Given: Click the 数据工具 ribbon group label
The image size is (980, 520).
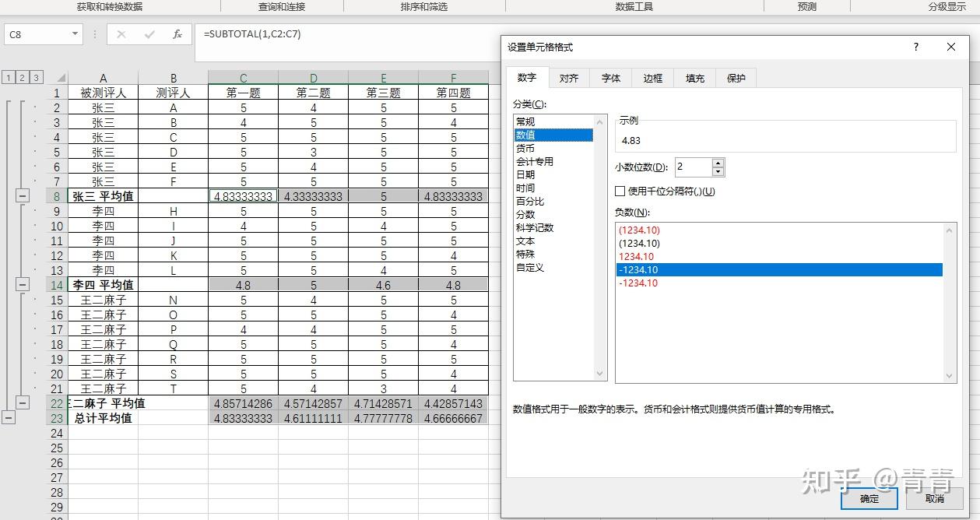Looking at the screenshot, I should 634,6.
